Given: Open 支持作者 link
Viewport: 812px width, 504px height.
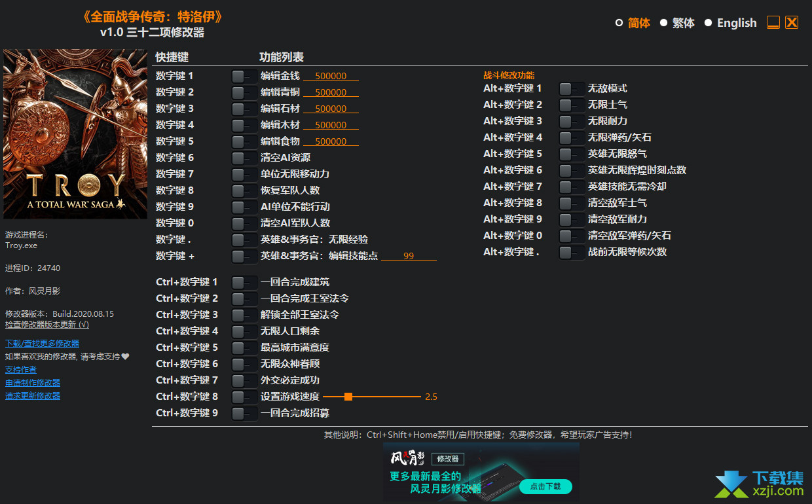Looking at the screenshot, I should [21, 370].
